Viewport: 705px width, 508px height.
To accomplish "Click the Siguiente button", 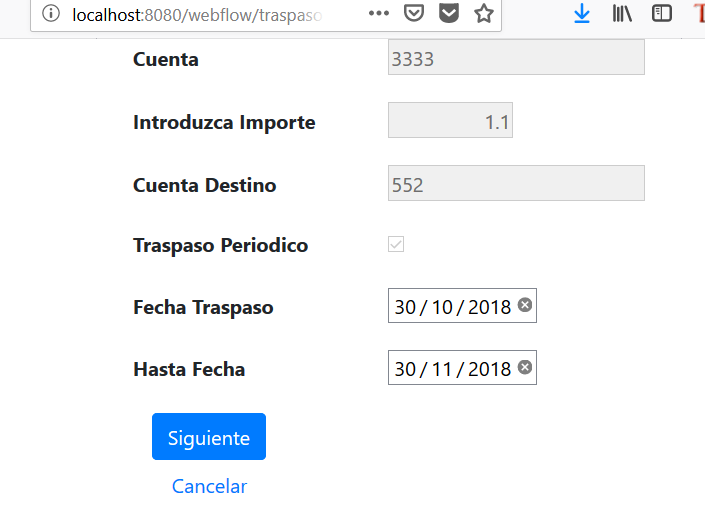I will click(x=209, y=437).
